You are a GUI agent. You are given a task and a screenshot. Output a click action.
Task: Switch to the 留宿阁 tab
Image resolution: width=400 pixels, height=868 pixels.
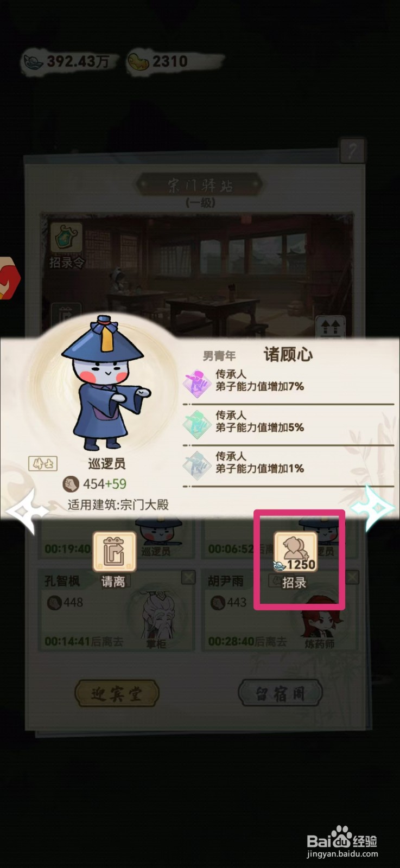click(x=281, y=693)
